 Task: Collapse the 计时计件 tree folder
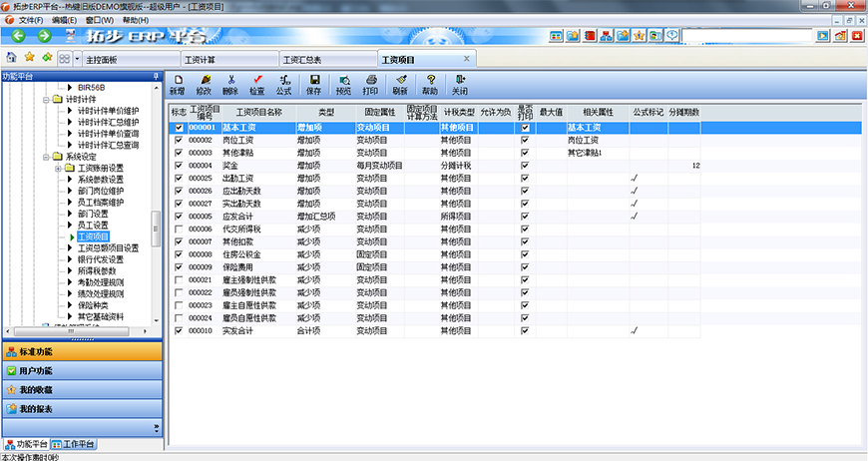[47, 99]
